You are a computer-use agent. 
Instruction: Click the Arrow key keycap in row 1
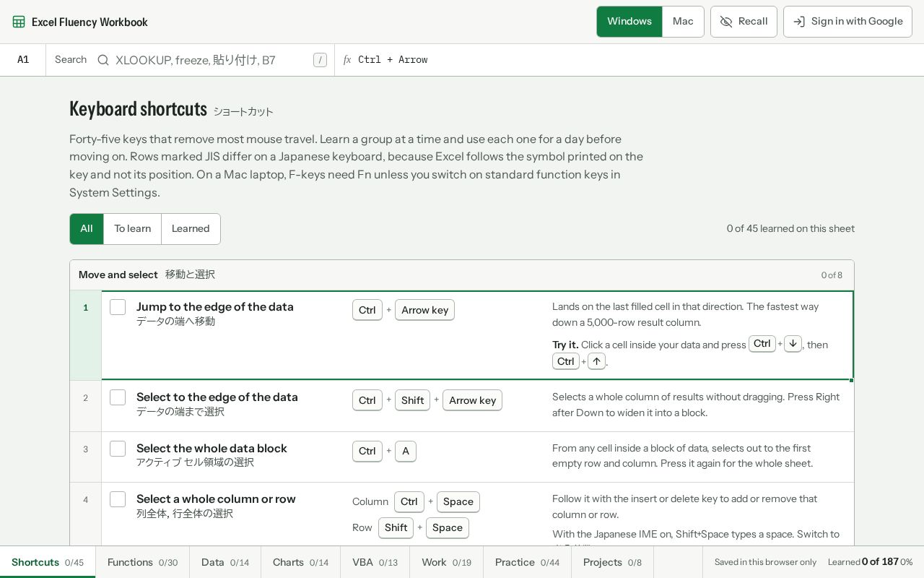tap(424, 310)
